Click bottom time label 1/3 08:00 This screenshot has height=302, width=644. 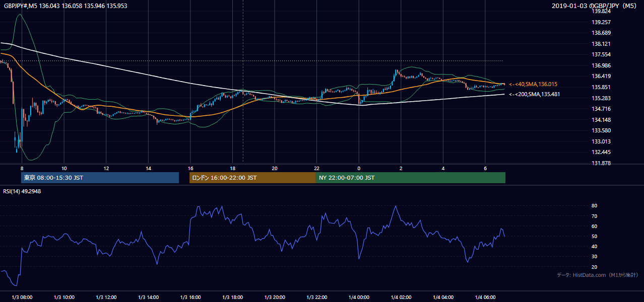point(22,297)
